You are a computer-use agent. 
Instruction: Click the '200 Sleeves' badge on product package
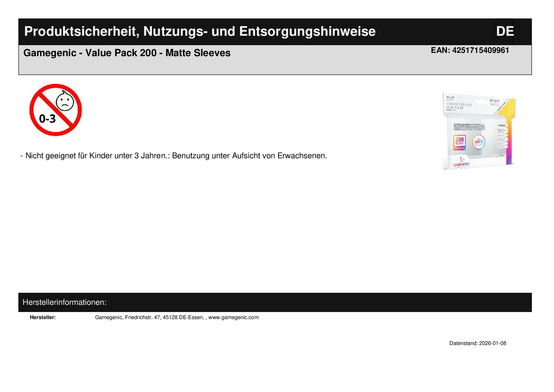460,142
